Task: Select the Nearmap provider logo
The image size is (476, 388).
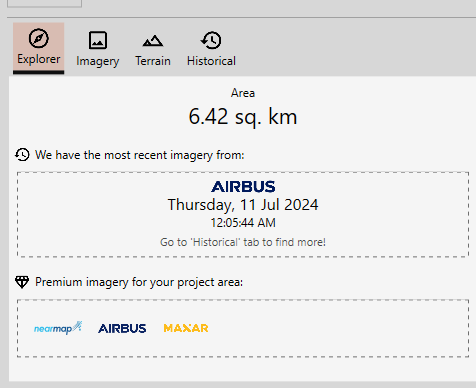Action: point(58,328)
